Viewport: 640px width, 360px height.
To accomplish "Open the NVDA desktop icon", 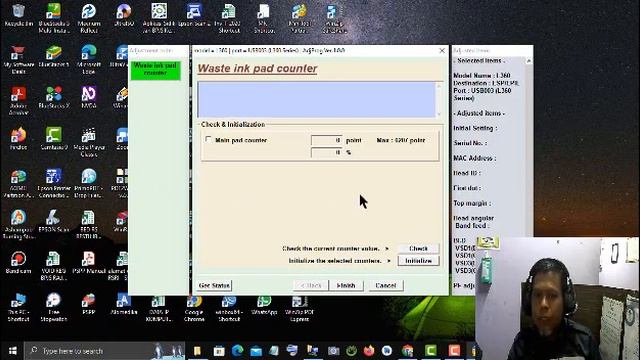I will (x=89, y=98).
